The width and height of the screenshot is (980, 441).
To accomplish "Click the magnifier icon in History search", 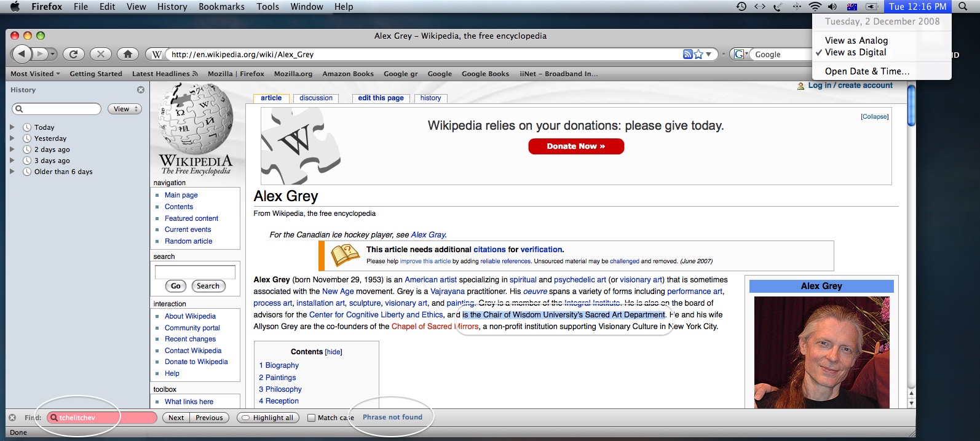I will click(x=20, y=109).
